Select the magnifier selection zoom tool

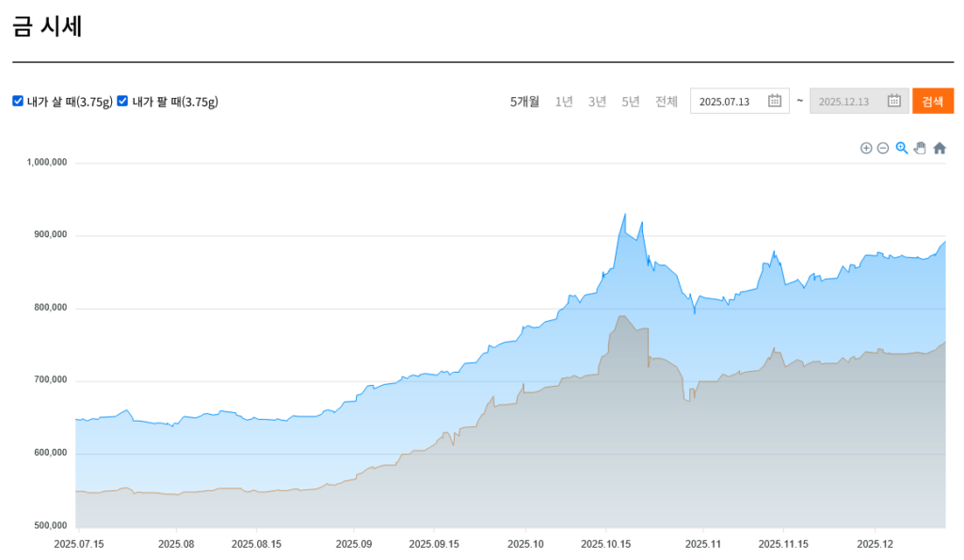click(902, 148)
